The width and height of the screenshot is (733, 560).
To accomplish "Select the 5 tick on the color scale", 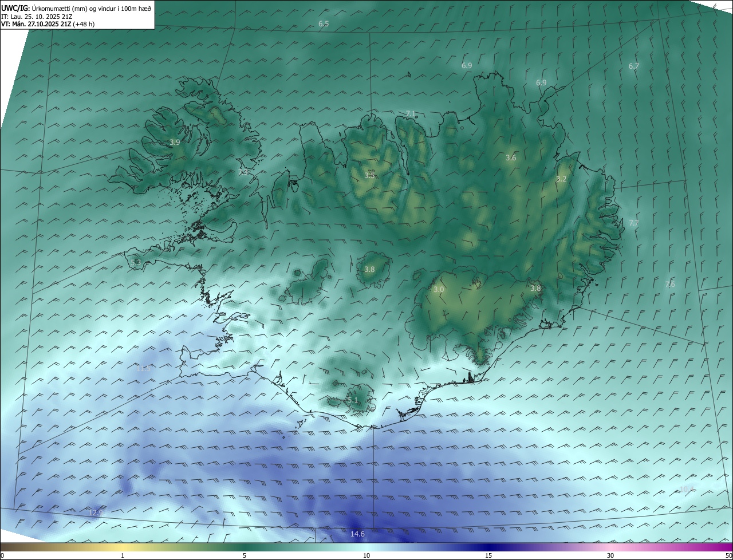I will pos(245,555).
